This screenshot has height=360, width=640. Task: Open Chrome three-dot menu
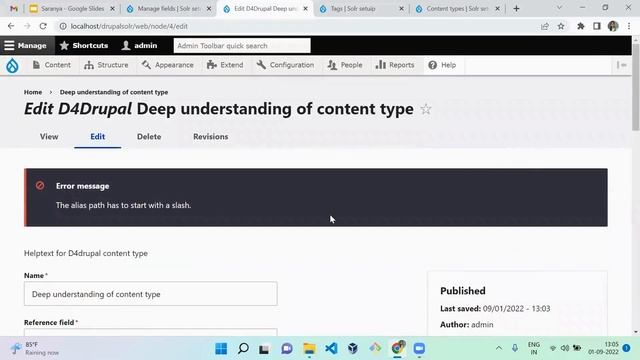629,26
